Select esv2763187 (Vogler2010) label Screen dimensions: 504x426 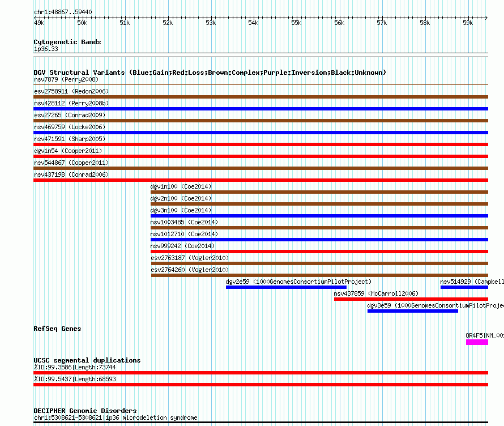coord(190,258)
